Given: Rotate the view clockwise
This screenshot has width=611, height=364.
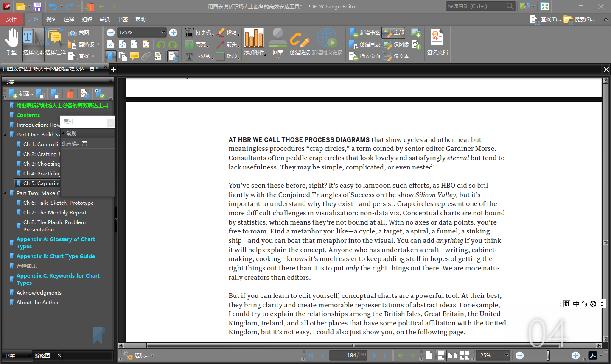Looking at the screenshot, I should 173,44.
